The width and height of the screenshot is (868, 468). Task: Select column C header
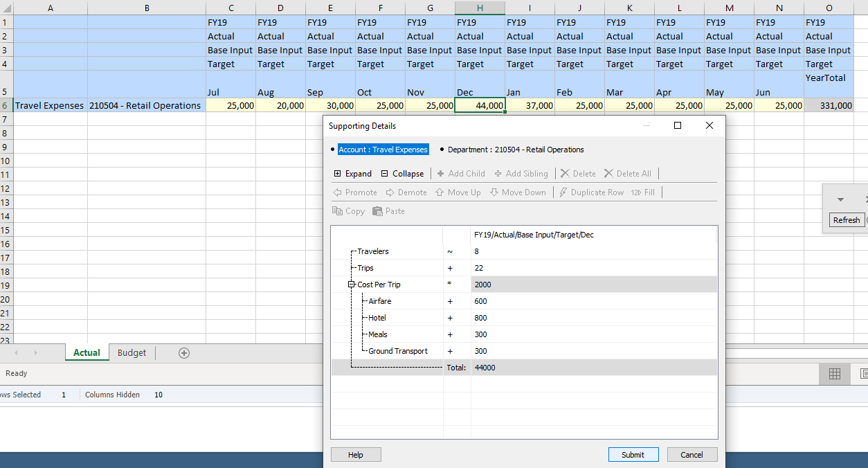click(x=230, y=8)
